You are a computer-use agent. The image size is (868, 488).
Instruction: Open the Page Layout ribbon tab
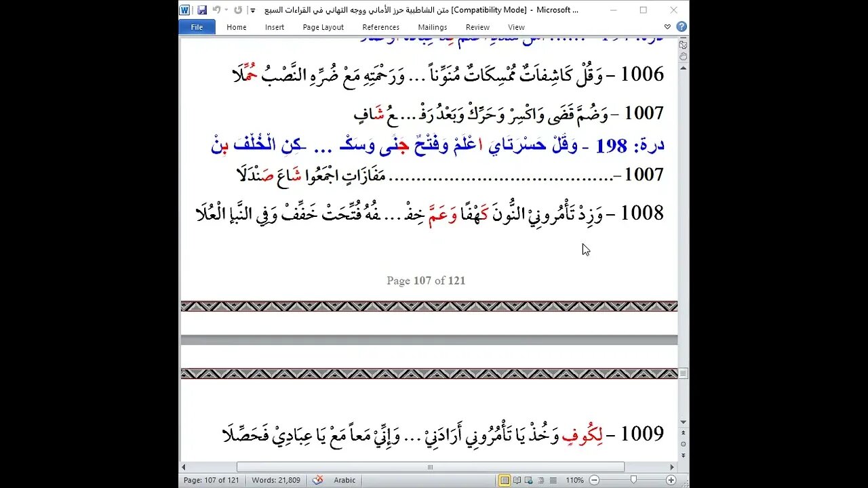coord(323,27)
